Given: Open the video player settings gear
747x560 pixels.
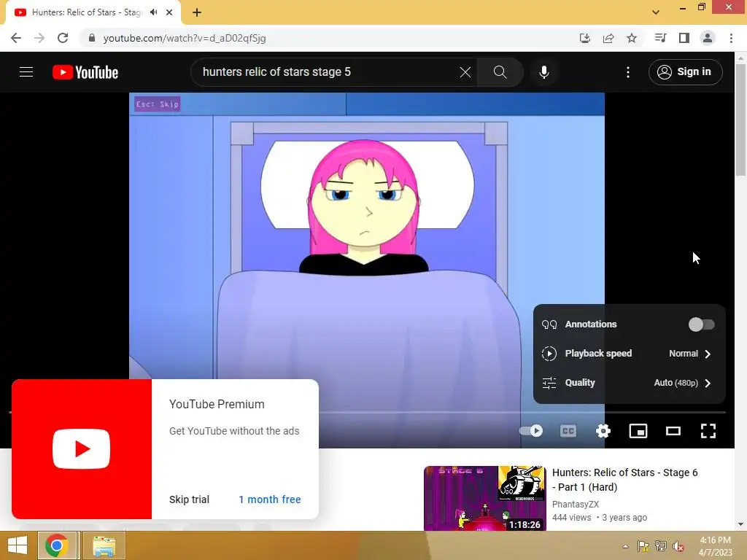Looking at the screenshot, I should click(603, 431).
